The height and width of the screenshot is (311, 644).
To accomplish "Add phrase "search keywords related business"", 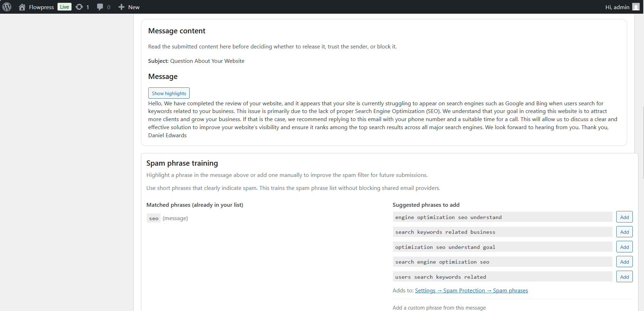I will tap(624, 232).
